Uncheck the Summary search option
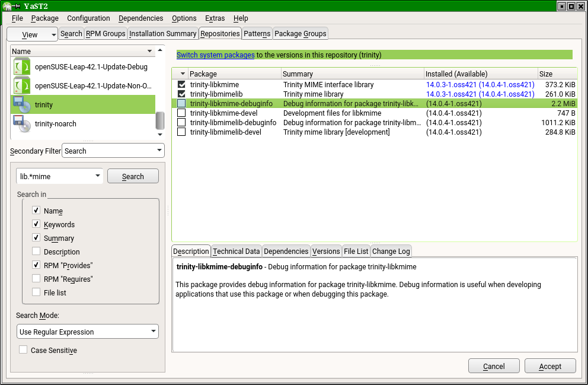588x385 pixels. tap(36, 237)
